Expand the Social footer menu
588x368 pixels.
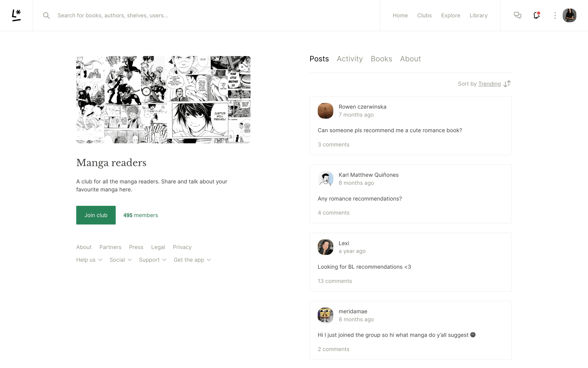[x=120, y=260]
